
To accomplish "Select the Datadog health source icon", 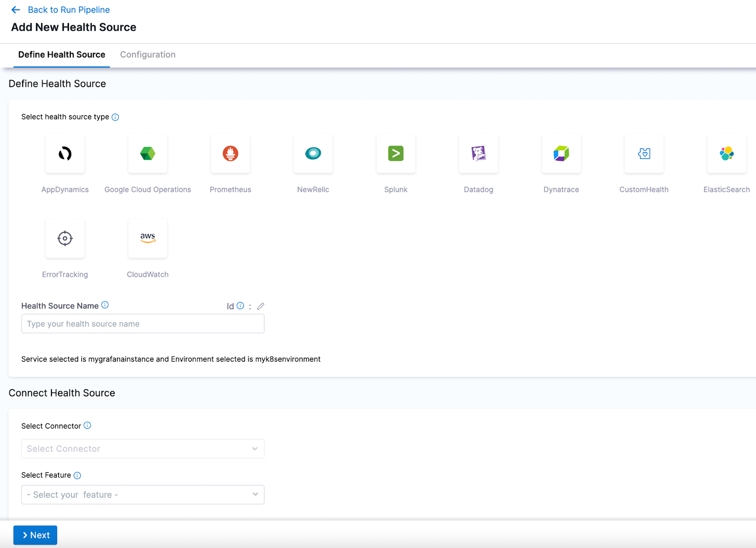I will pos(478,154).
